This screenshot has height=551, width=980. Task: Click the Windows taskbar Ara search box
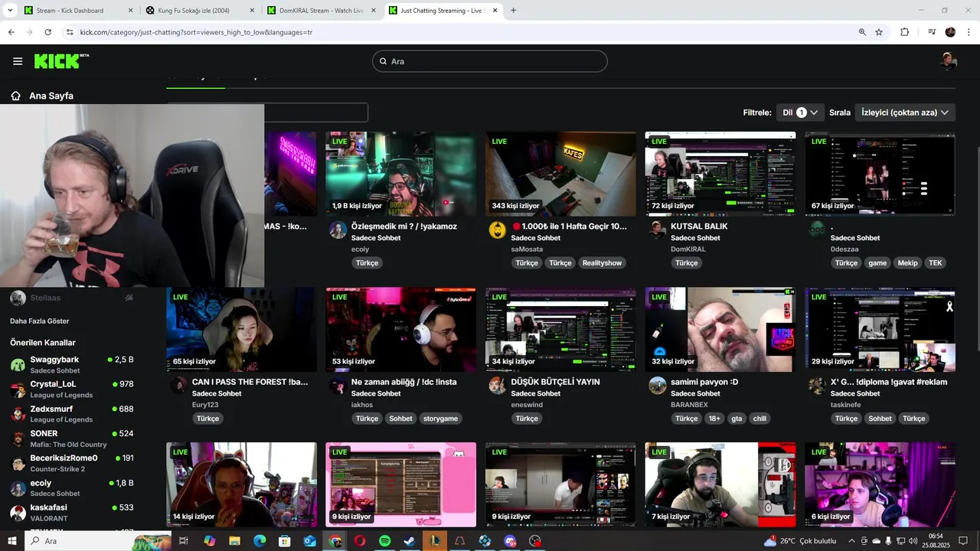click(100, 541)
